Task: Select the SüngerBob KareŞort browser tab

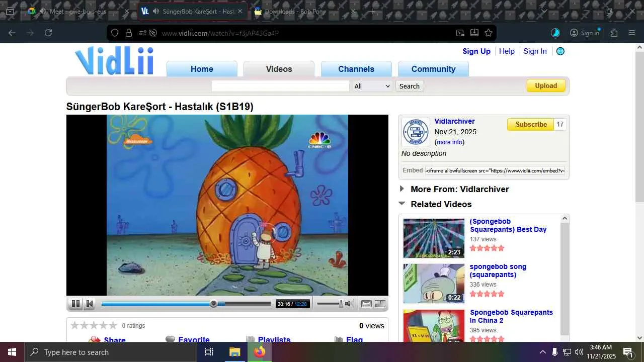Action: click(193, 11)
